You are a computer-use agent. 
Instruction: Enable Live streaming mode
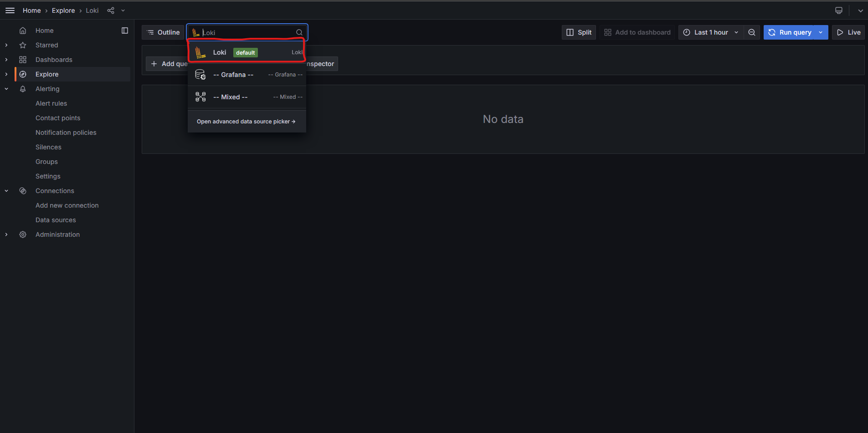pos(848,32)
